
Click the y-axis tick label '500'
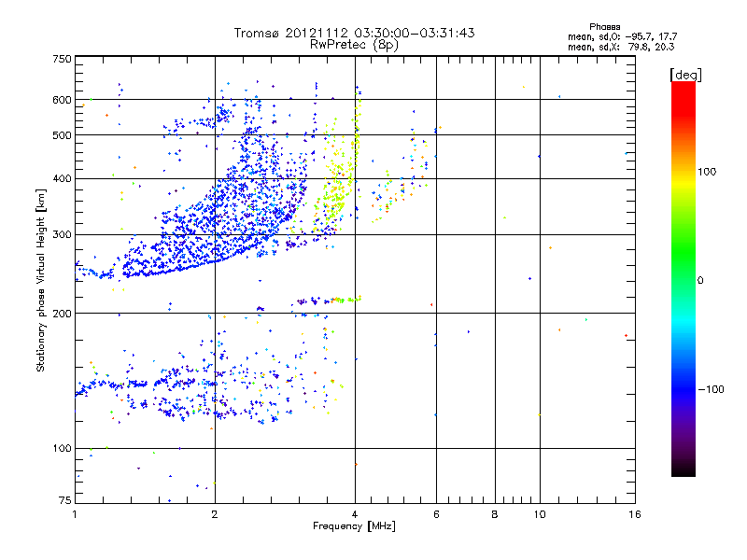coord(62,135)
